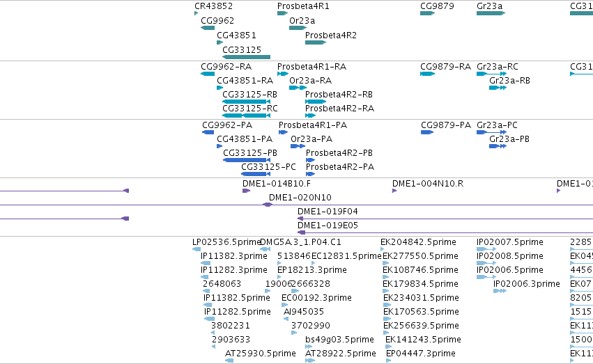Click the Prosbeta4R1-PA protein label
593x364 pixels.
point(313,125)
